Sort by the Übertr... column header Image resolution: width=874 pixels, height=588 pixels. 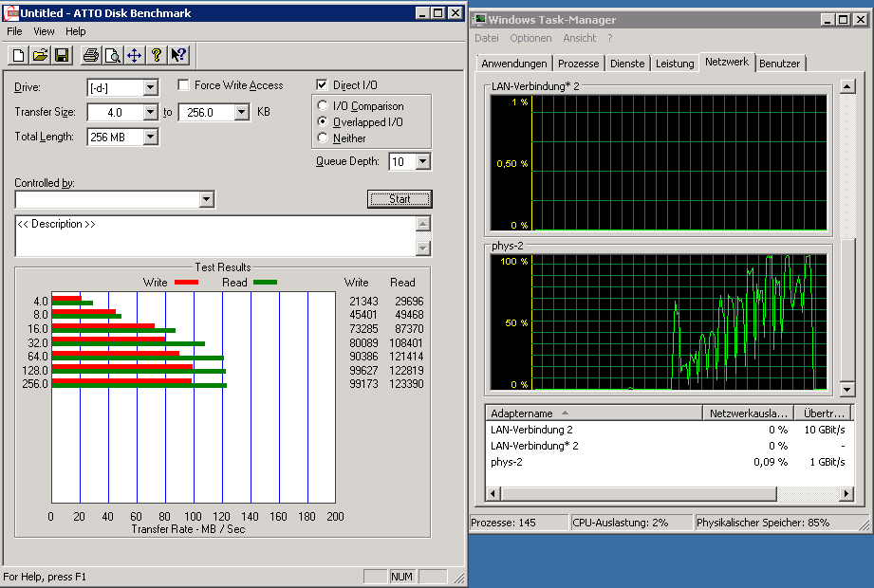point(824,413)
